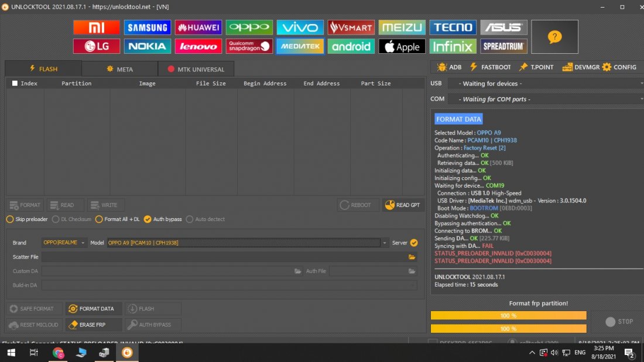
Task: Click the STOP button
Action: coord(620,322)
